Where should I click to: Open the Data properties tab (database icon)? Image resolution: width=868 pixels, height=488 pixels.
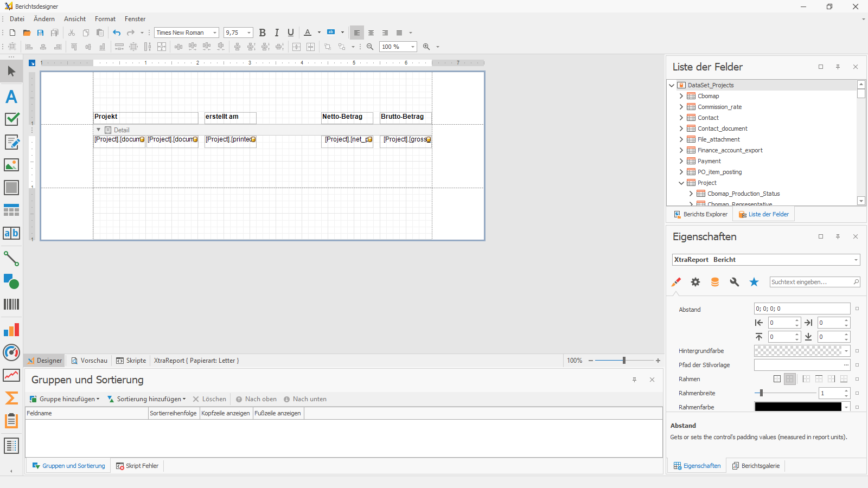[x=715, y=282]
